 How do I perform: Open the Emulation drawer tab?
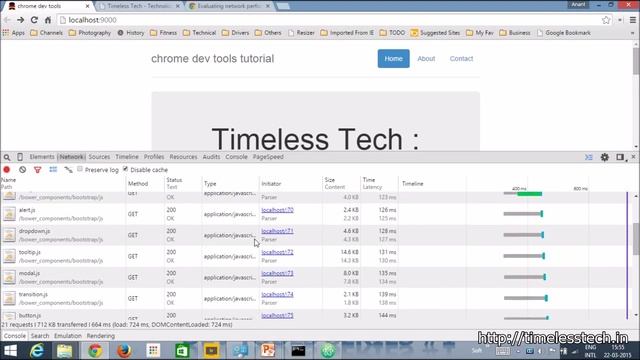(68, 336)
